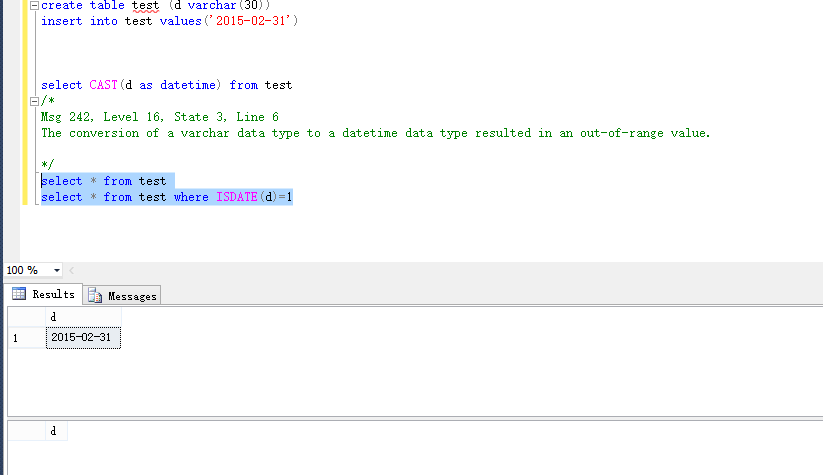Click column header d in second grid
The height and width of the screenshot is (475, 823).
coord(53,431)
